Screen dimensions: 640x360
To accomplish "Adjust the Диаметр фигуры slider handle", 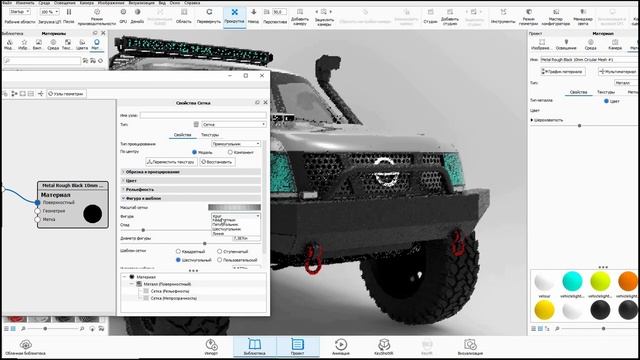I will 204,244.
